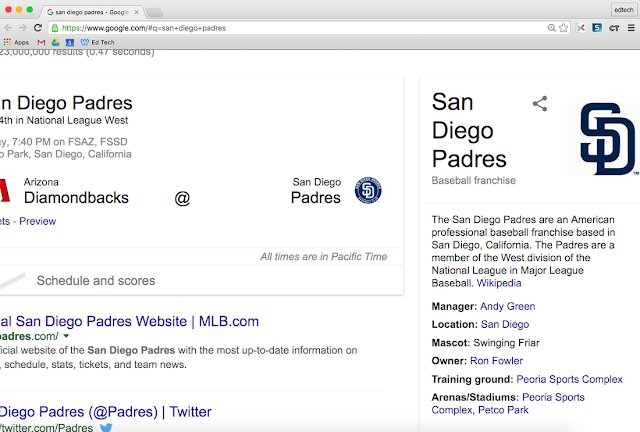
Task: Click the Ron Fowler owner link
Action: click(496, 361)
